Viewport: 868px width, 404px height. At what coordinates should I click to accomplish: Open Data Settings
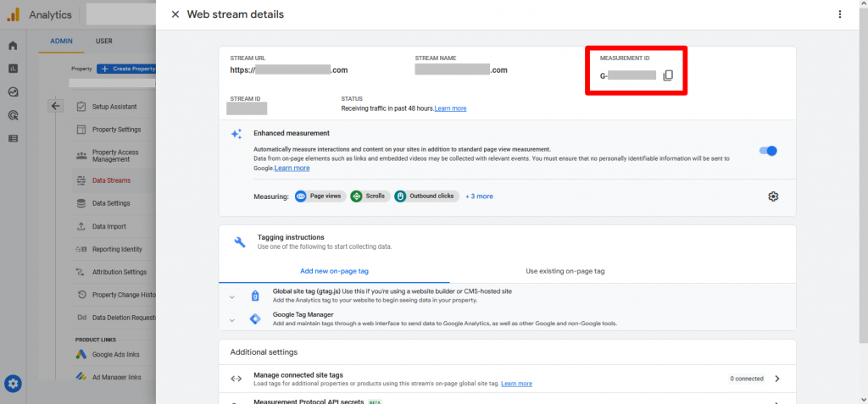(x=111, y=203)
